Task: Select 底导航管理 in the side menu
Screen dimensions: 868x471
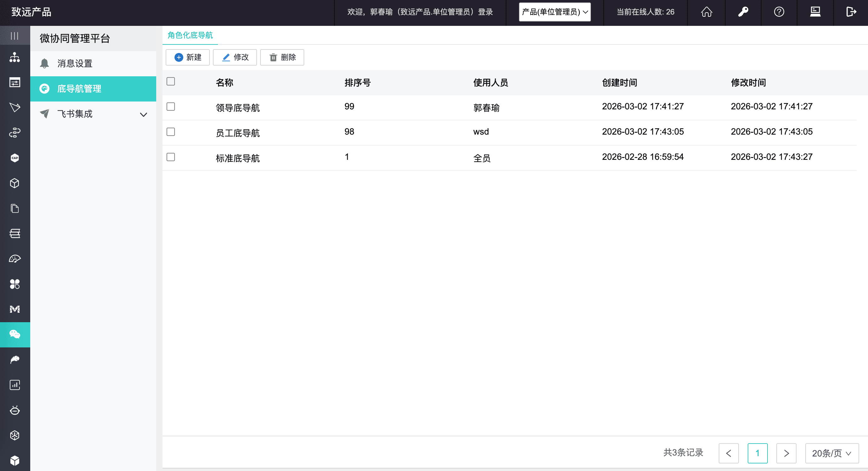Action: [93, 89]
